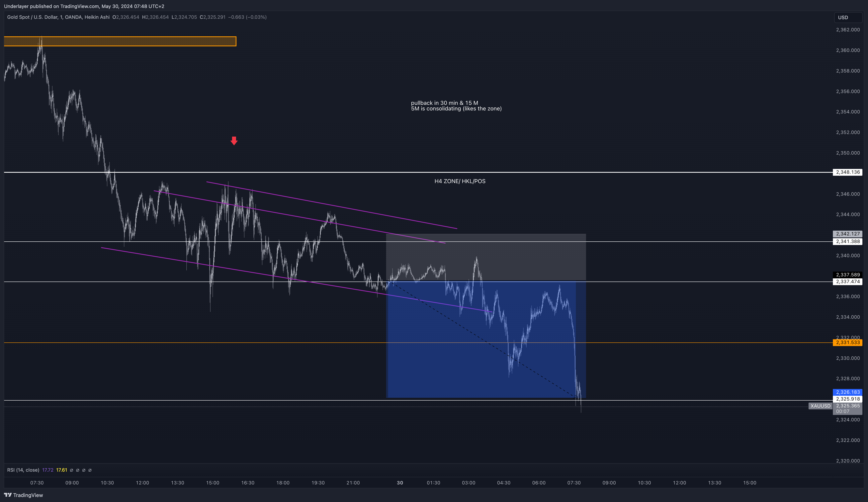Click the black 2,337.589 price tag

pyautogui.click(x=848, y=275)
